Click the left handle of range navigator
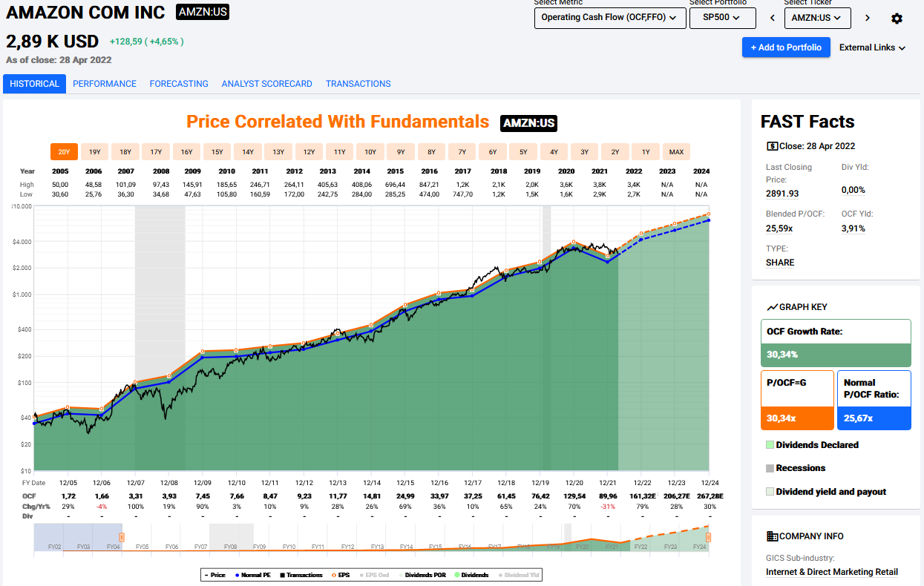 coord(122,537)
